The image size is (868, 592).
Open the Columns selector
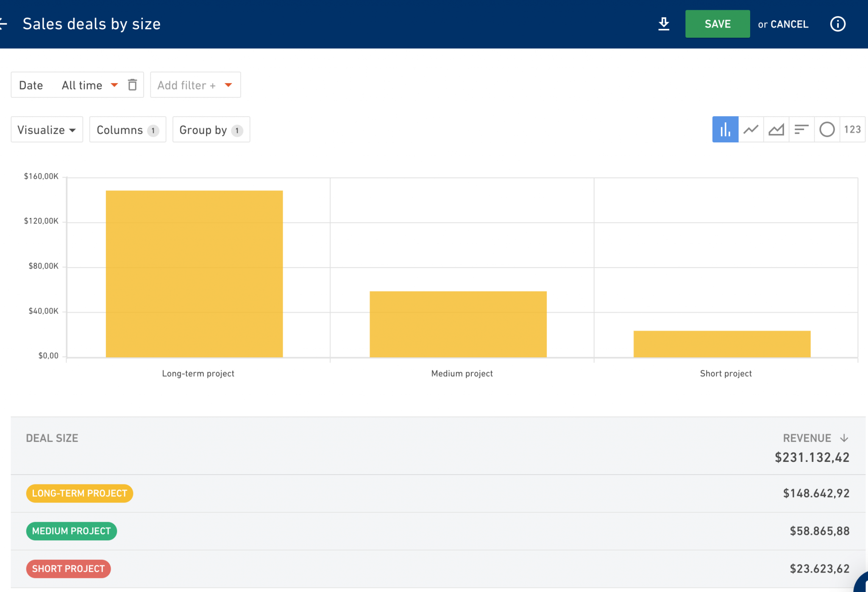(128, 130)
